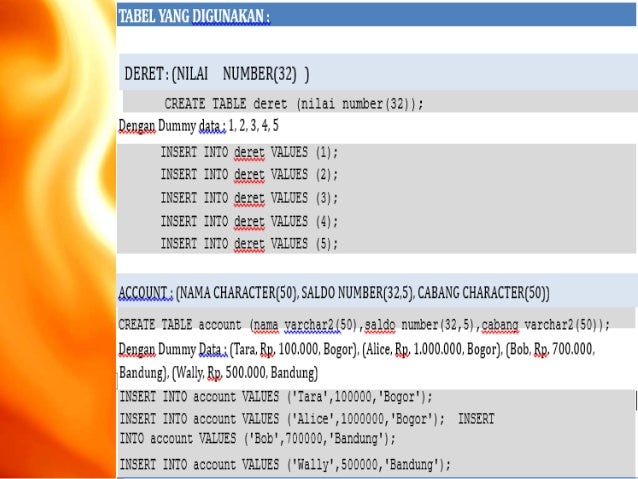Viewport: 638px width, 479px height.
Task: Click '(Wally, Rp. 500.000, Bandung)' dummy data entry
Action: [x=245, y=373]
